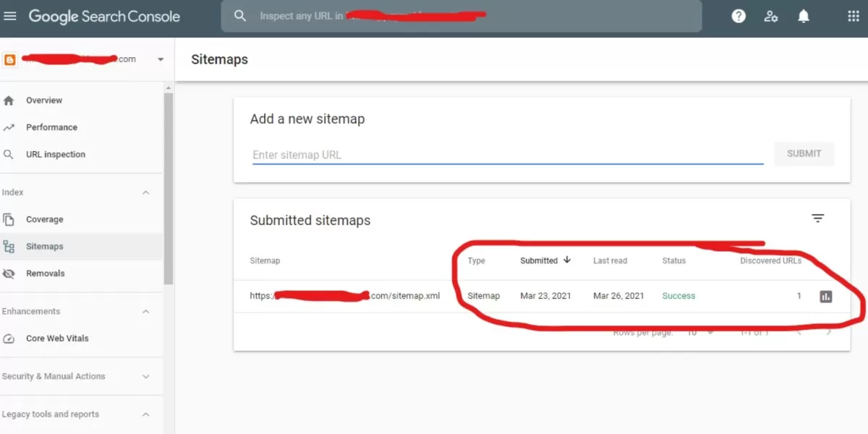Click the Blogger property icon
This screenshot has height=434, width=868.
point(9,59)
